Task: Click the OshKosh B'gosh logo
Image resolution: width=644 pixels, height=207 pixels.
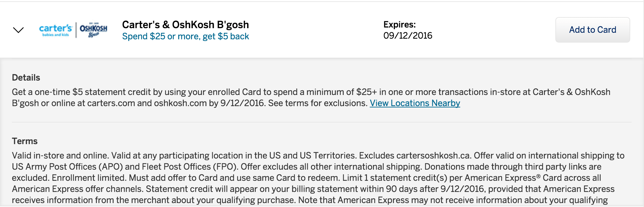Action: (x=94, y=30)
